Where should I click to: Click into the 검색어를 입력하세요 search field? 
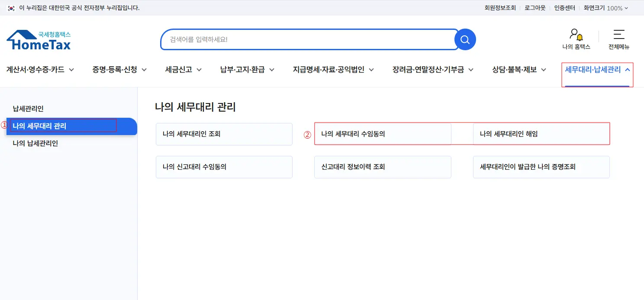pos(307,40)
